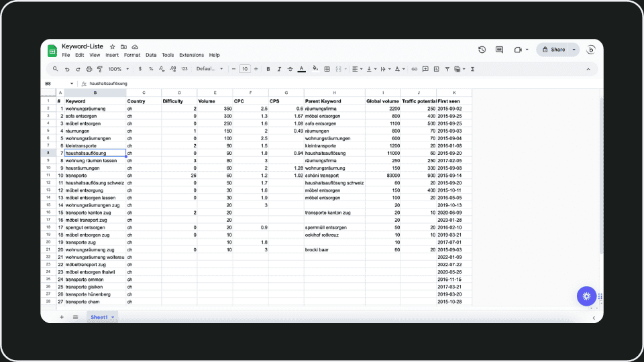This screenshot has height=362, width=644.
Task: Insert a chart icon
Action: [x=436, y=69]
